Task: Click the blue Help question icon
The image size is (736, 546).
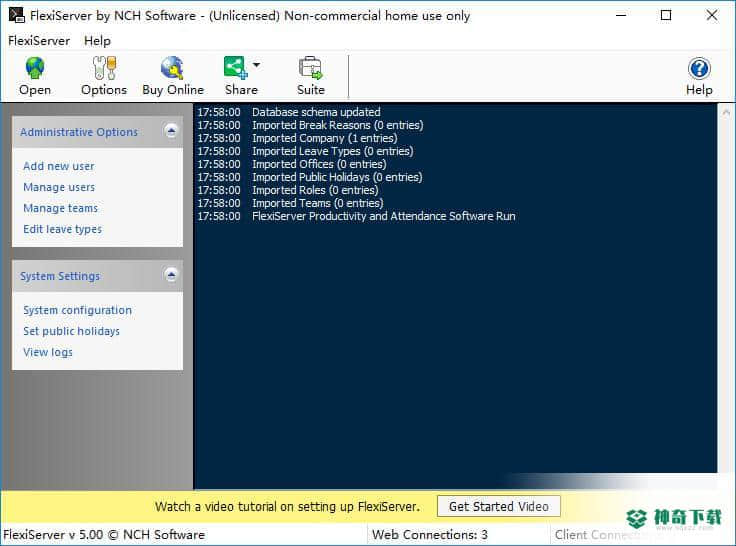Action: click(x=699, y=69)
